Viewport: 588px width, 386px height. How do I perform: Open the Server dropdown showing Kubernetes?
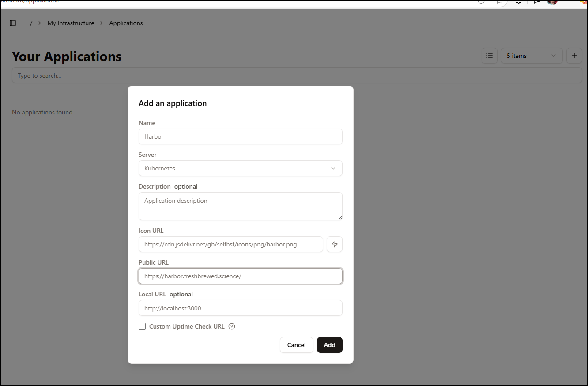click(x=241, y=168)
